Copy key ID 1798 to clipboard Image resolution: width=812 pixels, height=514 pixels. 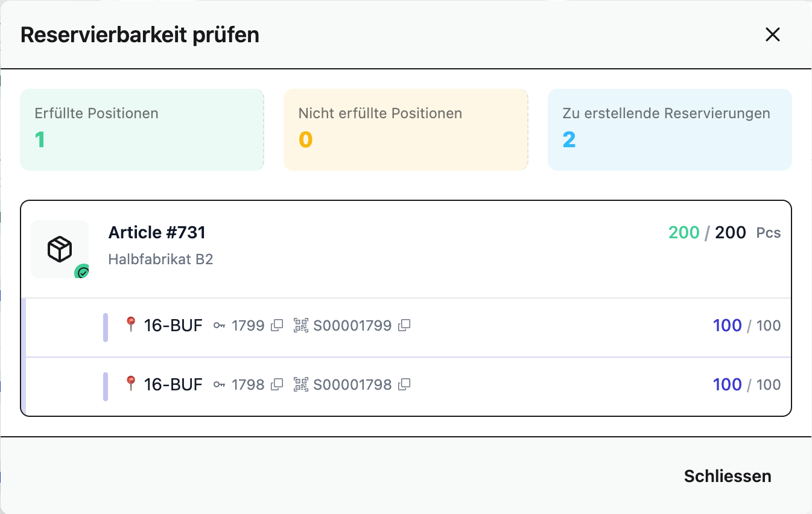(x=277, y=384)
